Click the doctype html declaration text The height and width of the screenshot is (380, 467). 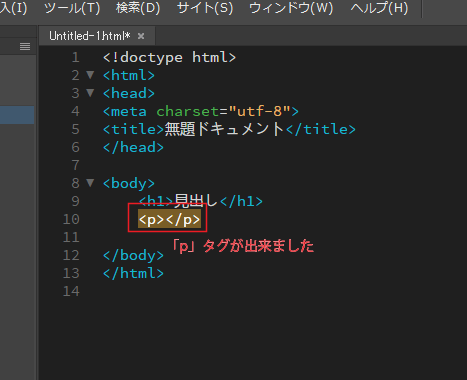(x=169, y=57)
